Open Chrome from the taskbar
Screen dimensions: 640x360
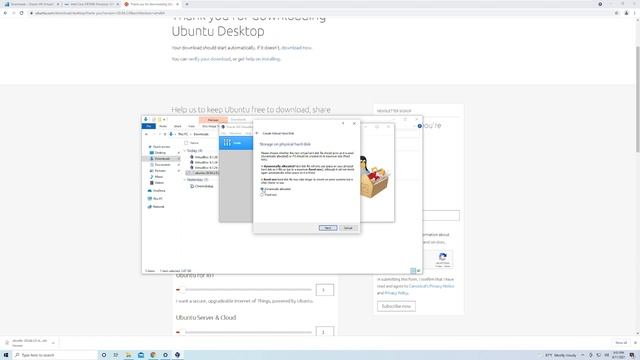tap(153, 355)
